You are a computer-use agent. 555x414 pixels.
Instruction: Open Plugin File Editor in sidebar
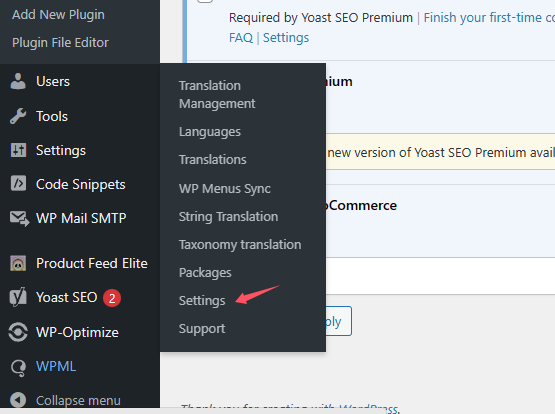(60, 42)
